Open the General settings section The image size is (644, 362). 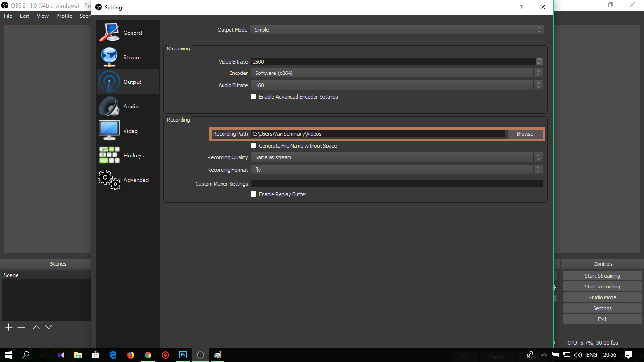pos(128,33)
